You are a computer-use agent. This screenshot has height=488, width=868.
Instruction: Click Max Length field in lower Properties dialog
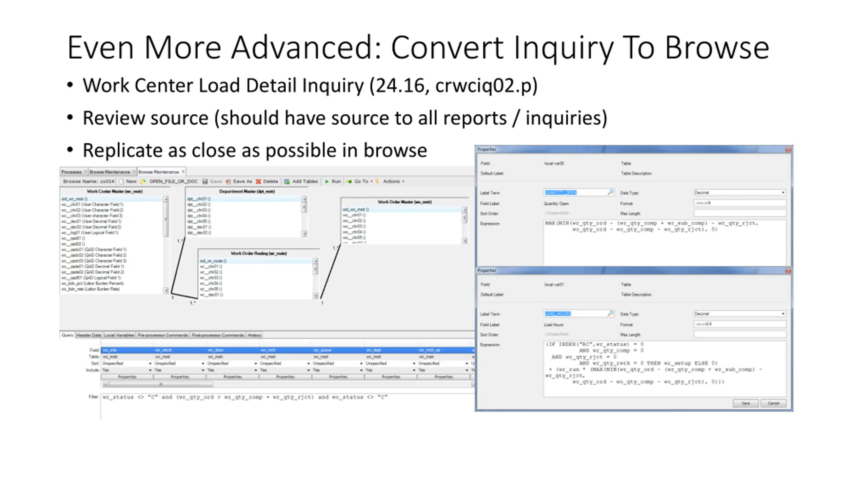[739, 334]
